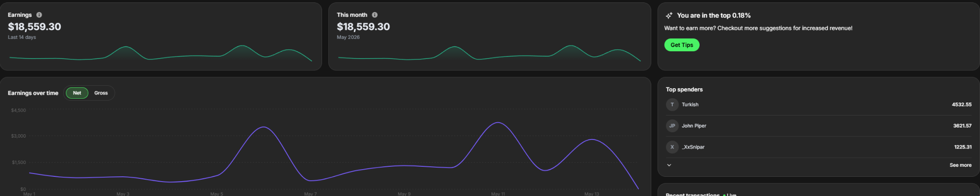This screenshot has height=196, width=980.
Task: Select the _XxSnipar spender name
Action: (x=693, y=147)
